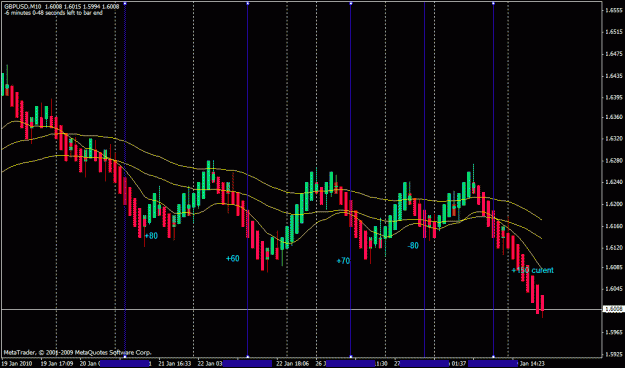Click the 1.5965 price axis label

point(614,332)
